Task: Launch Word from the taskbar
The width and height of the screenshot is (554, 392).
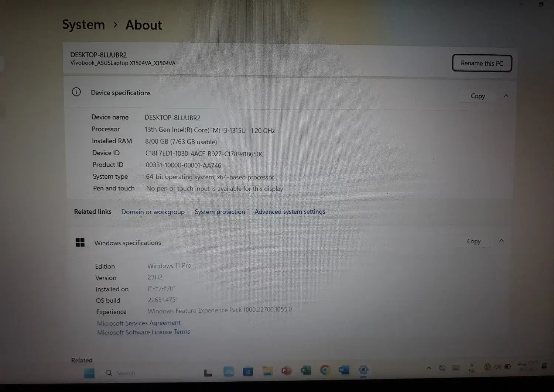Action: pyautogui.click(x=344, y=369)
